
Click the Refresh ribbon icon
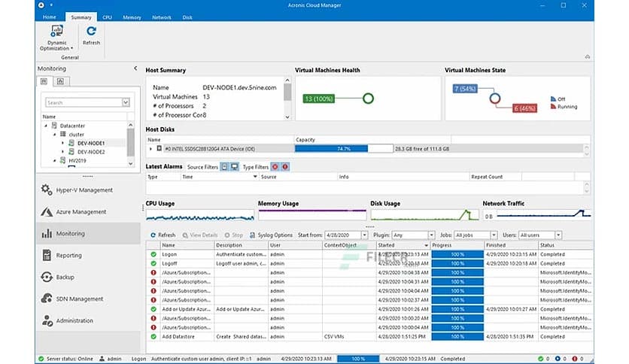[92, 32]
